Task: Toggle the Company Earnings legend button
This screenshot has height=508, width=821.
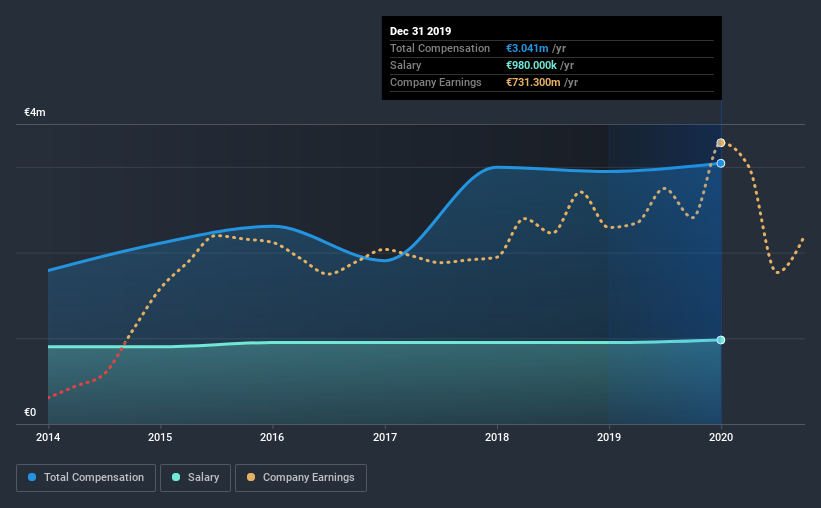Action: pos(301,478)
